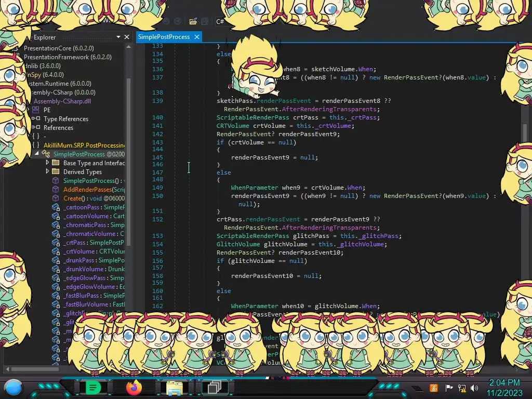This screenshot has width=532, height=399.
Task: Select the Create() : void method
Action: coord(94,198)
